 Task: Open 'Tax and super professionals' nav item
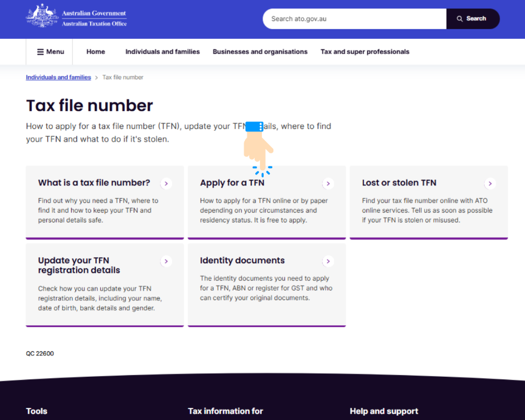(365, 52)
